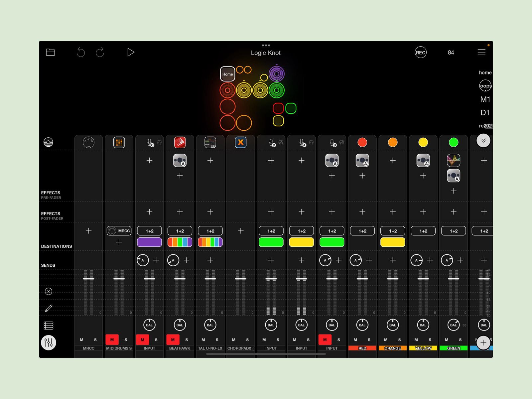Undo the last action
The image size is (532, 399).
coord(81,52)
